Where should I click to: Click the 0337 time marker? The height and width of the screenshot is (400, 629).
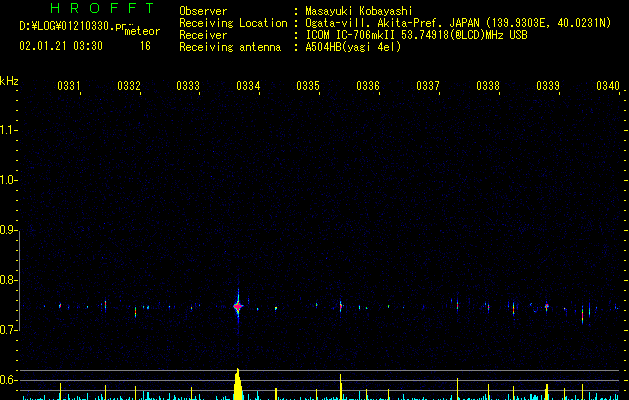pos(428,86)
